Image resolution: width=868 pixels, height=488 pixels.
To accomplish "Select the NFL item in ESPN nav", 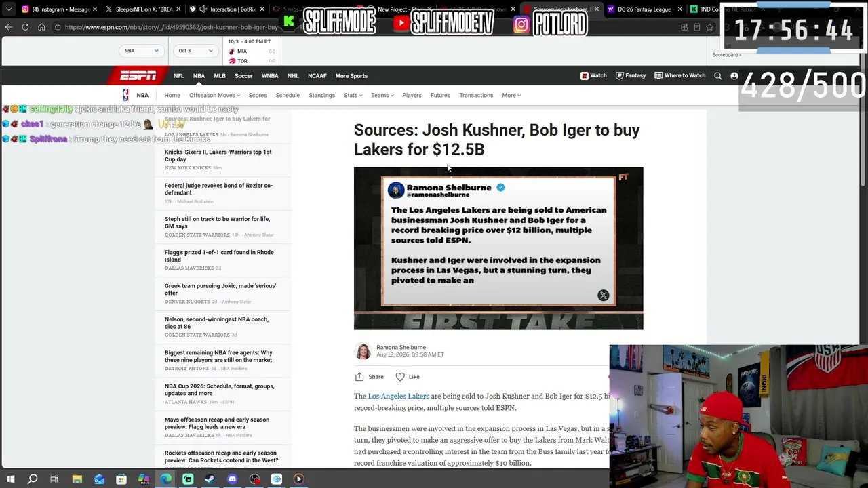I will 178,76.
